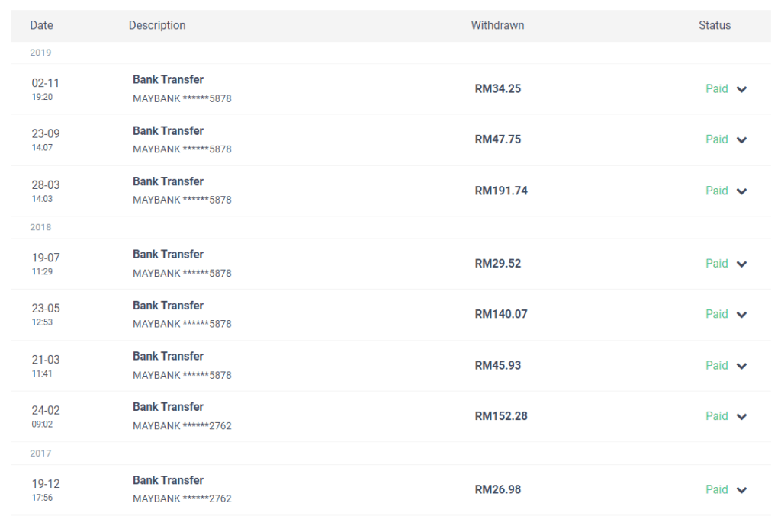781x532 pixels.
Task: Expand the RM34.25 withdrawal details chevron
Action: click(741, 90)
